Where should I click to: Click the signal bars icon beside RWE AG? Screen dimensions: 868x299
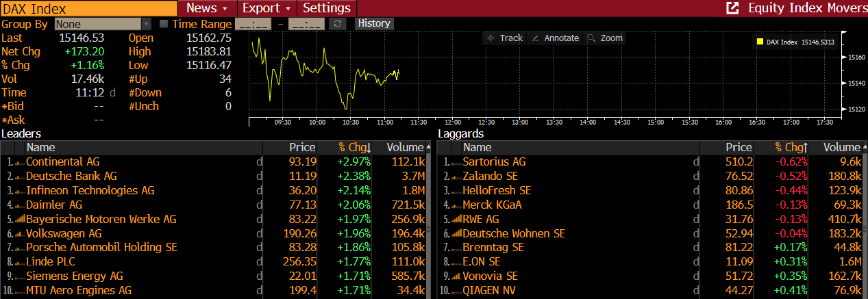coord(456,220)
